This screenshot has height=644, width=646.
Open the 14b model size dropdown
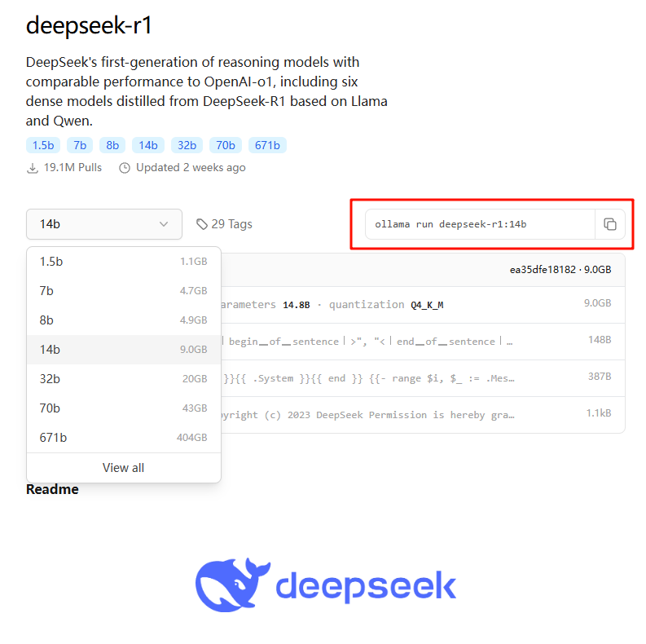pos(103,224)
